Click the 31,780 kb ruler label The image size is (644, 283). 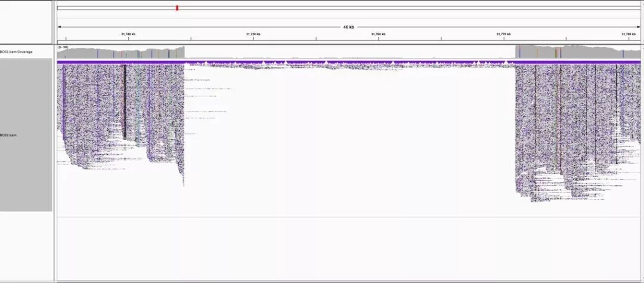click(628, 35)
